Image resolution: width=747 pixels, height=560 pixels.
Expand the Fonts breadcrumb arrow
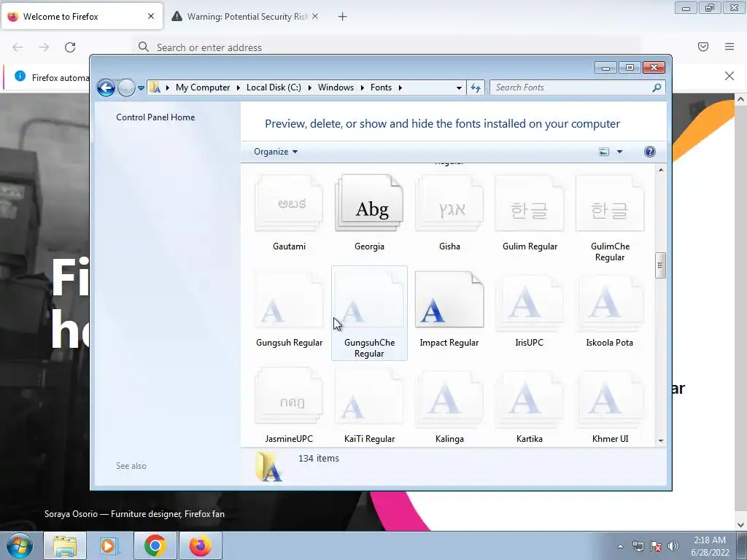(400, 87)
